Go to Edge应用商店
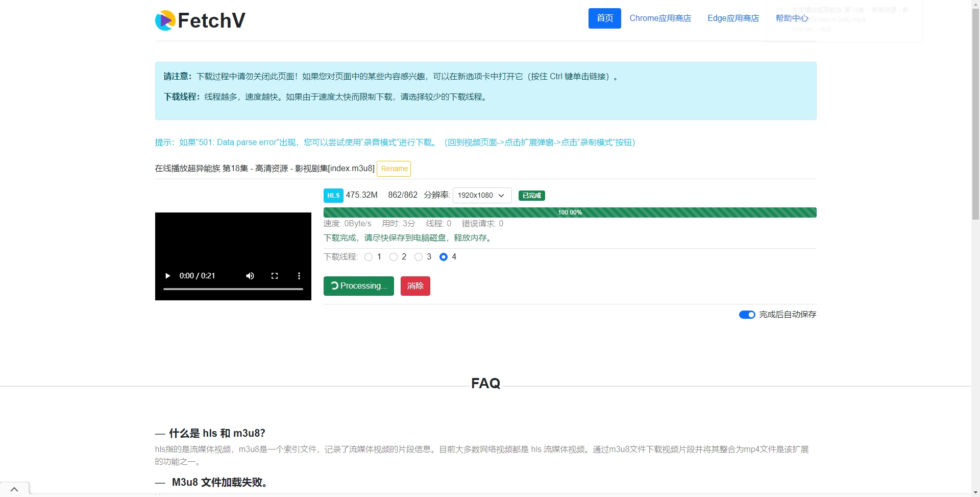 [733, 18]
